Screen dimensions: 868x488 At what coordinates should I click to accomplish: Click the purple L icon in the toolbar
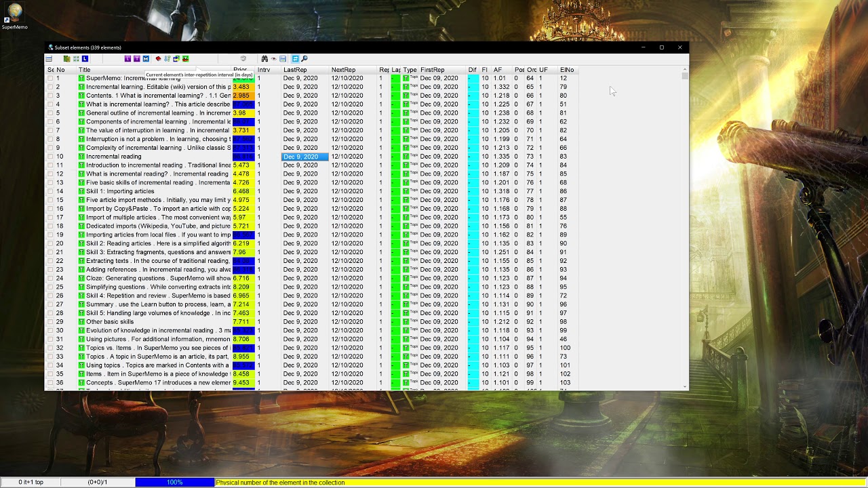[127, 59]
